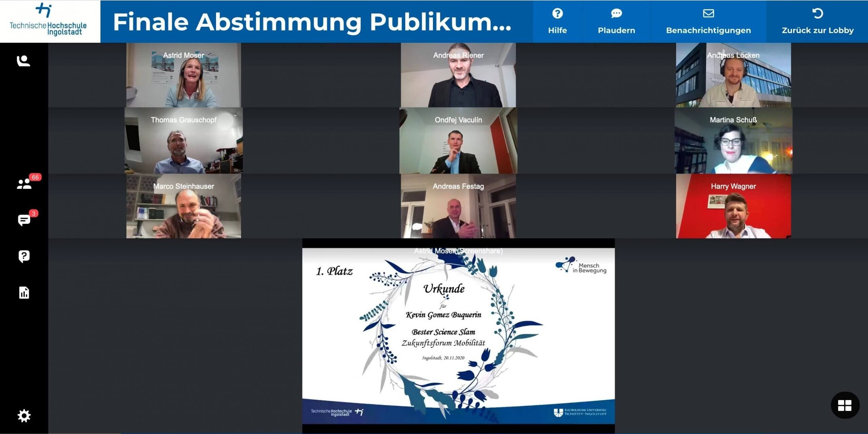Click the shared Urkunde certificate screenshare
Screen dimensions: 868x434
pyautogui.click(x=458, y=336)
